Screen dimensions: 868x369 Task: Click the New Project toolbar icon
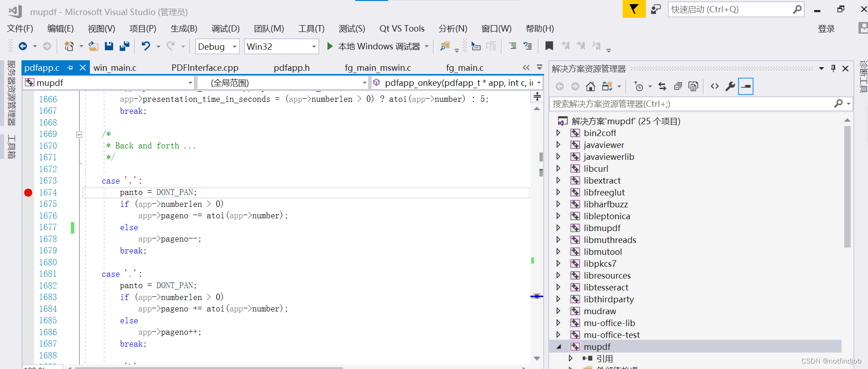click(69, 46)
